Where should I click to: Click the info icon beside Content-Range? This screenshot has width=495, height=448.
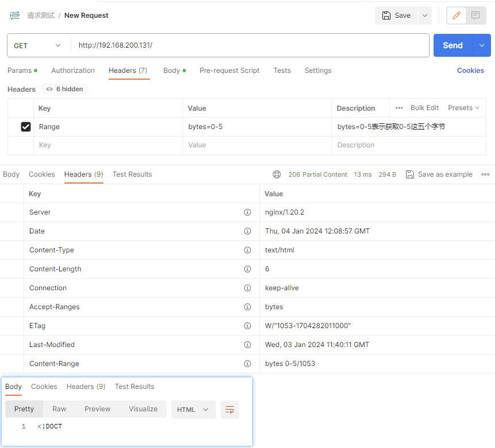pyautogui.click(x=247, y=364)
